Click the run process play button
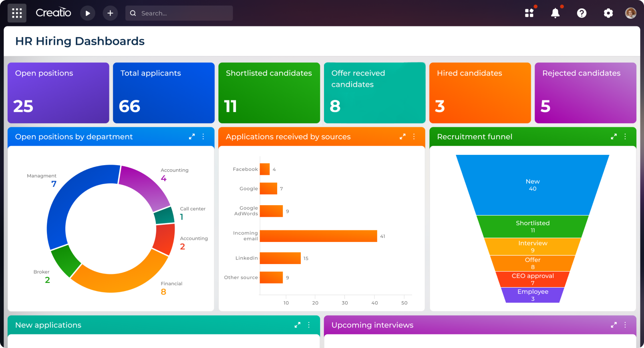The image size is (644, 348). coord(87,13)
